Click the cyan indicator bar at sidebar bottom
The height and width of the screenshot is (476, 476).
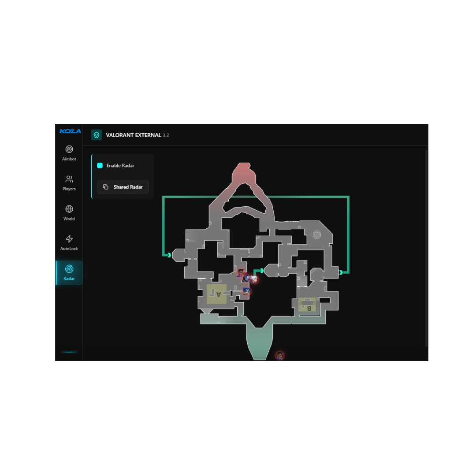[69, 352]
